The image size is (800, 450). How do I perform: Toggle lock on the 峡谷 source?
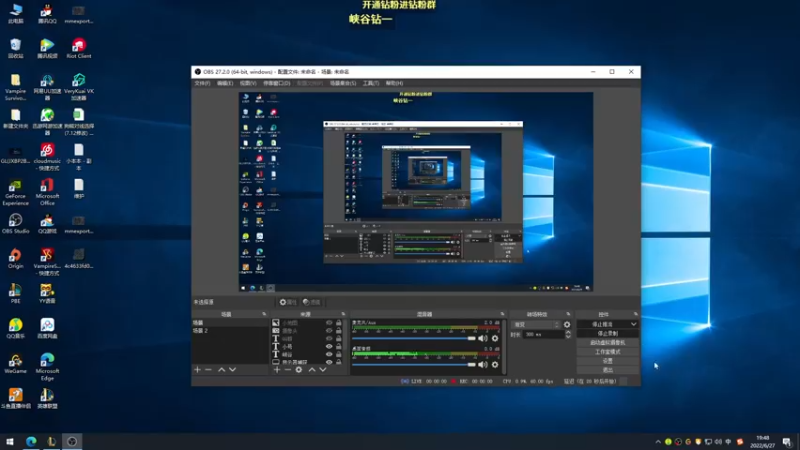pyautogui.click(x=339, y=354)
